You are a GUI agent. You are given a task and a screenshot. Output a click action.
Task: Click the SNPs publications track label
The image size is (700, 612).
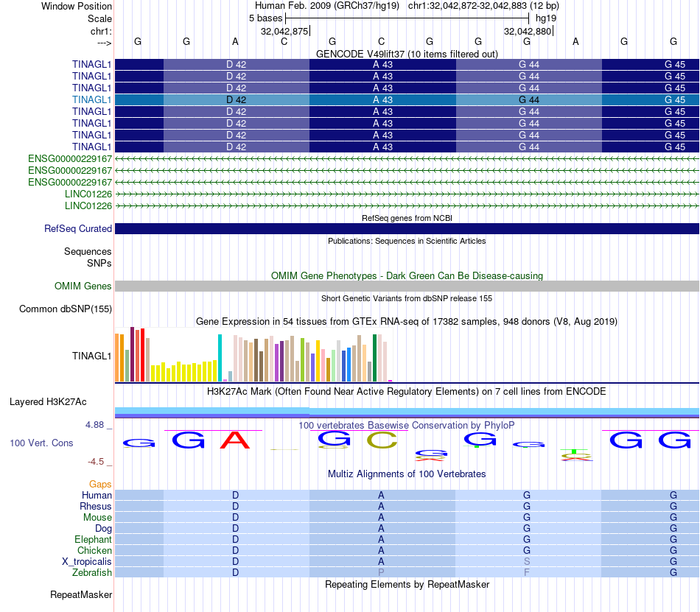click(x=99, y=263)
